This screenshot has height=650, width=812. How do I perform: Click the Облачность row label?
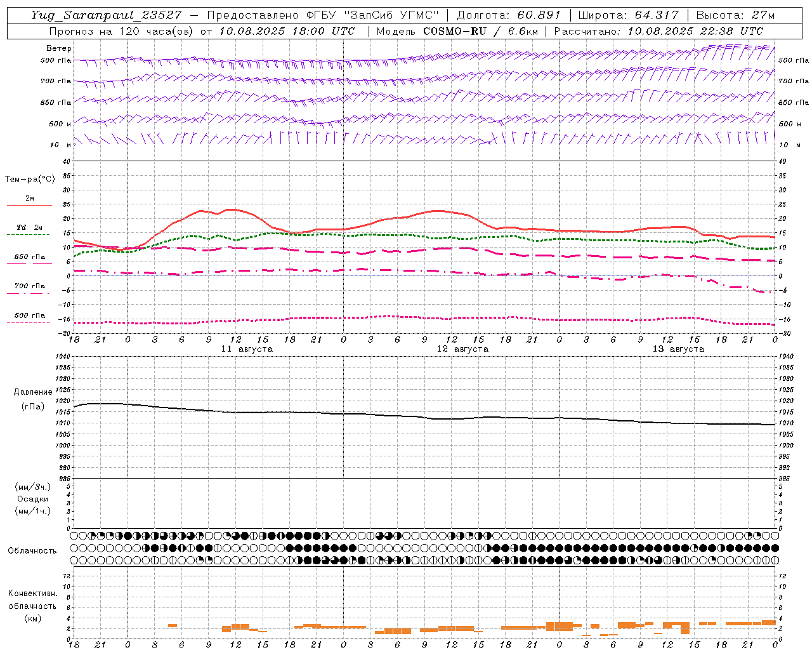tap(32, 550)
